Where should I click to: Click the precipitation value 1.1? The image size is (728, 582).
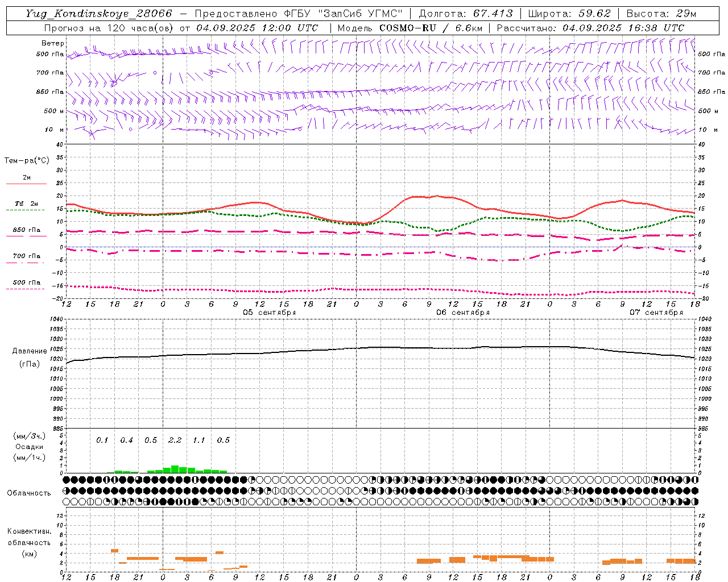[198, 440]
